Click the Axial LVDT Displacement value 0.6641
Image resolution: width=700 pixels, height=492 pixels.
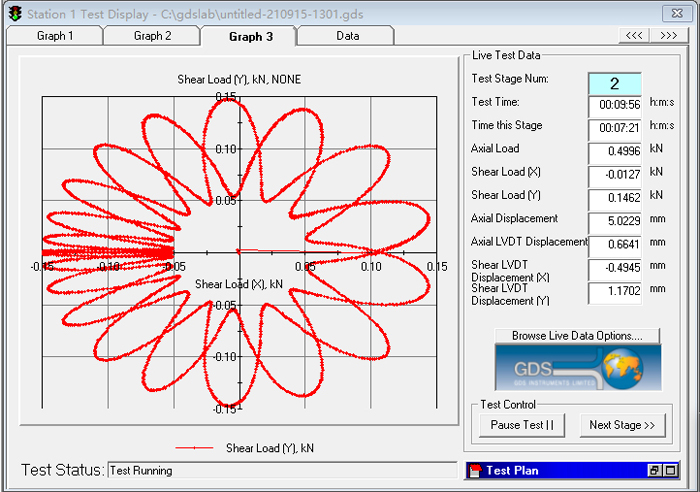point(615,245)
